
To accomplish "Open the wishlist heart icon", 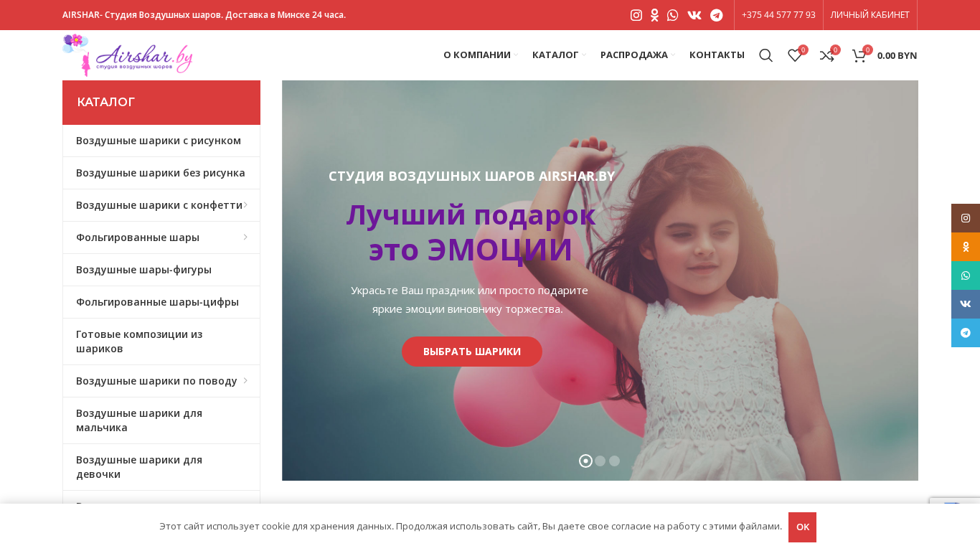I will pos(795,55).
